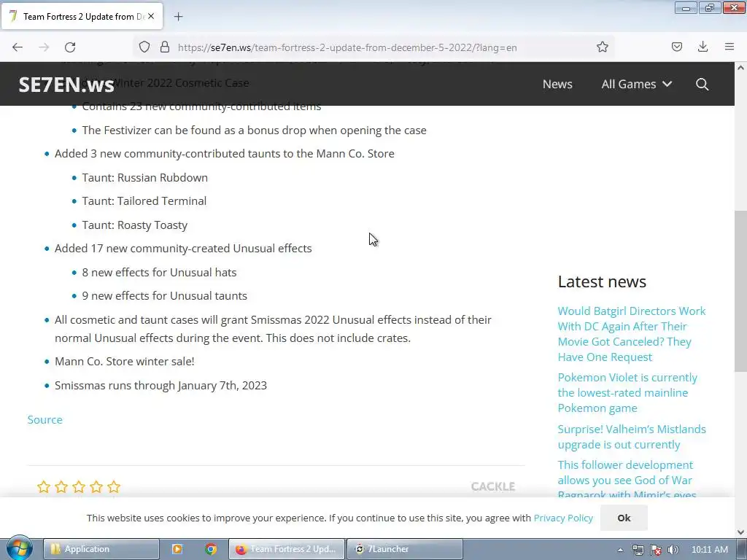Switch to the Application taskbar item
The height and width of the screenshot is (560, 747).
pos(101,549)
